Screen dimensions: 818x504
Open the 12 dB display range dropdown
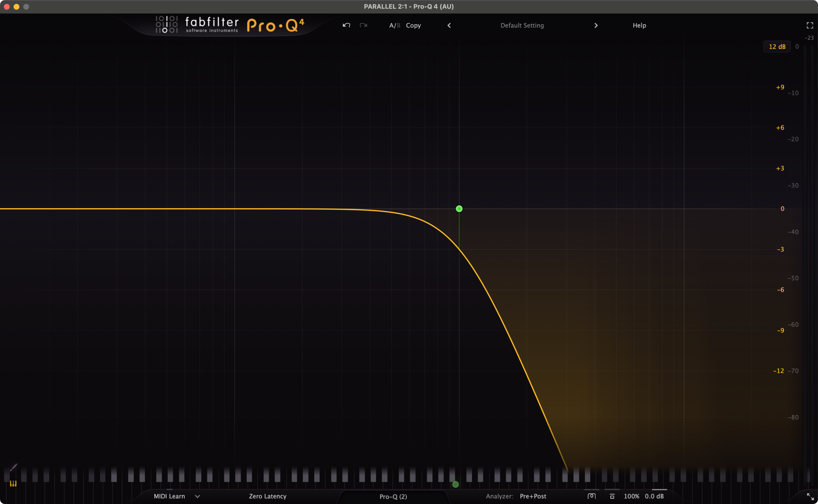pos(777,47)
